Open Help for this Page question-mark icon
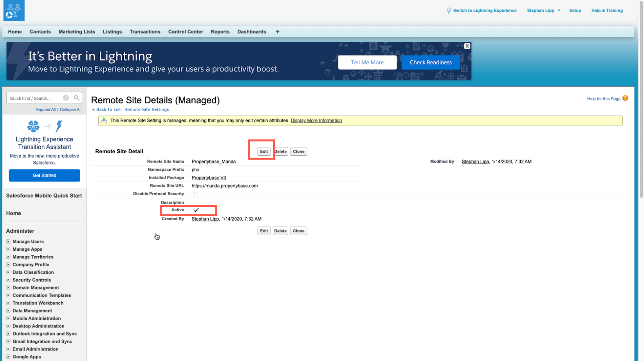 tap(625, 99)
